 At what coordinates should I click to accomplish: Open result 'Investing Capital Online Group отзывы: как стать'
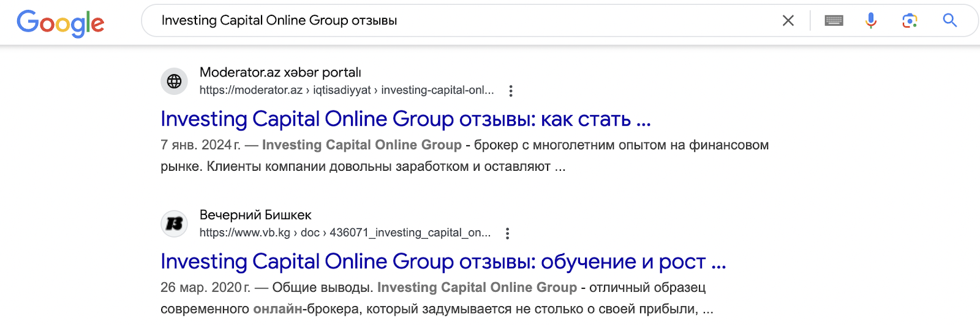coord(405,119)
